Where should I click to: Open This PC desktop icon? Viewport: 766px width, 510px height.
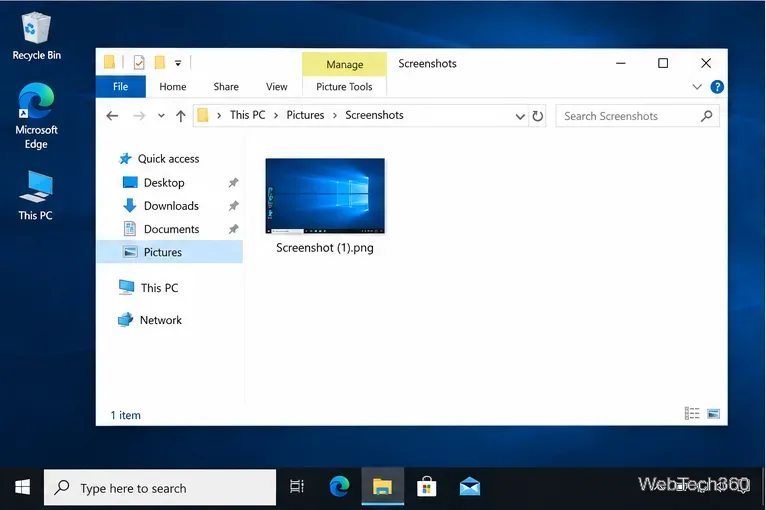click(x=36, y=195)
